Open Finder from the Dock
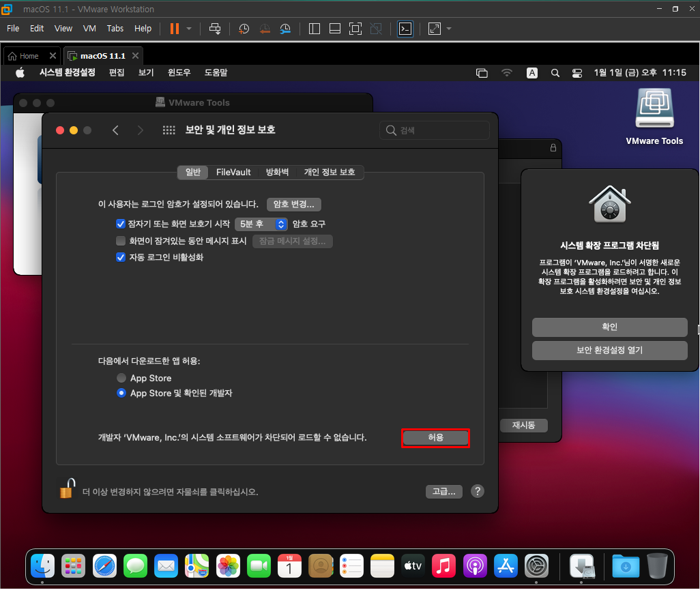The height and width of the screenshot is (590, 700). pos(42,566)
